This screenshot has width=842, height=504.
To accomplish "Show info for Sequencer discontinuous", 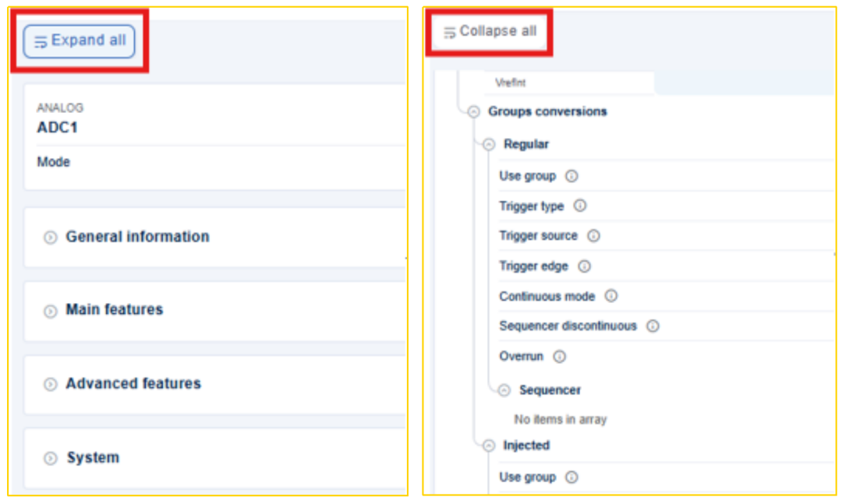I will click(653, 326).
